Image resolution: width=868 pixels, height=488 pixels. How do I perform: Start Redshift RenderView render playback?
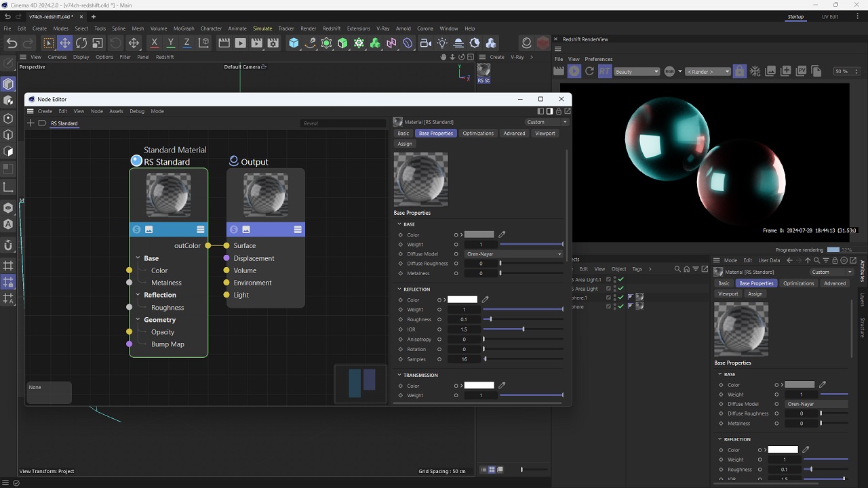click(574, 71)
